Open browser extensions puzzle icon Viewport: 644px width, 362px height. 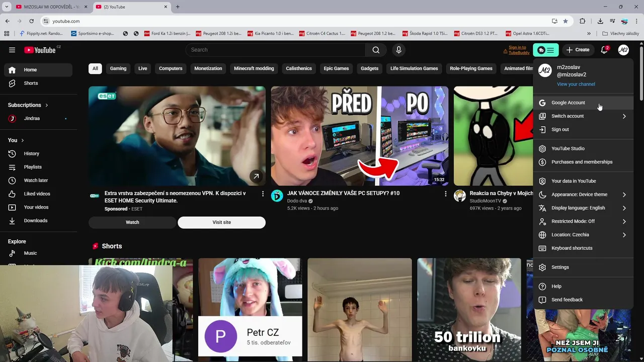point(583,21)
